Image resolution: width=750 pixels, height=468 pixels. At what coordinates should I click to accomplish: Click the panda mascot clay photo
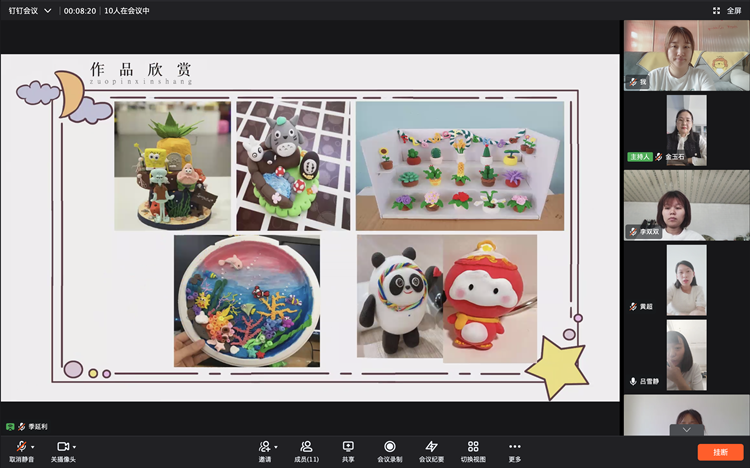pos(400,296)
